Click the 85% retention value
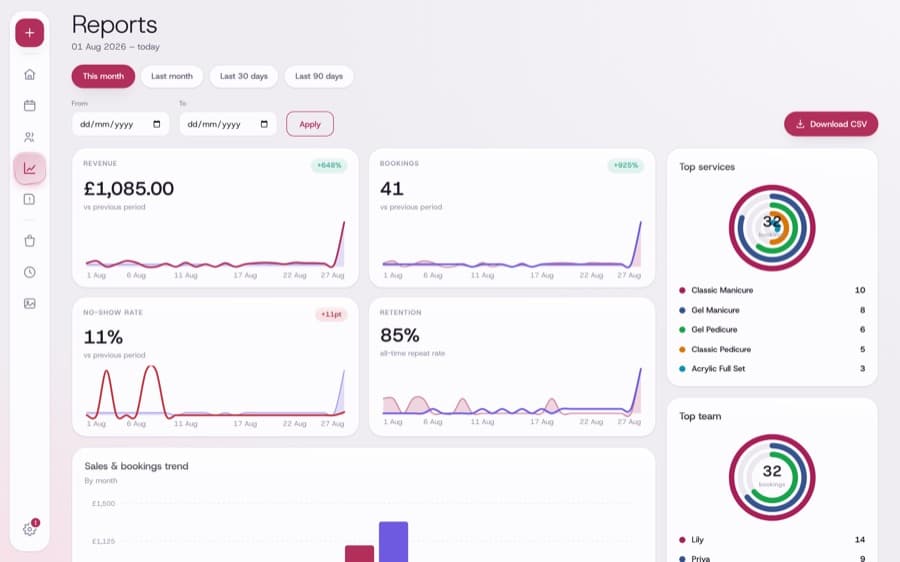Viewport: 900px width, 562px height. 399,335
